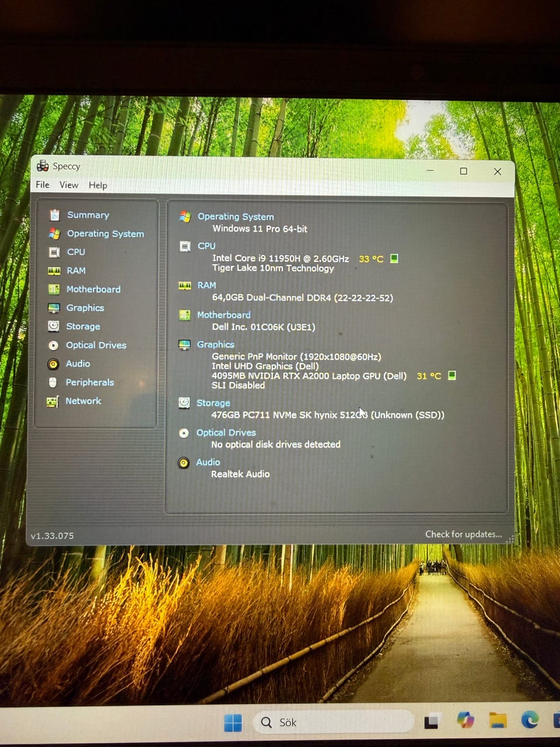Launch Copilot from the taskbar
This screenshot has width=560, height=747.
tap(465, 720)
